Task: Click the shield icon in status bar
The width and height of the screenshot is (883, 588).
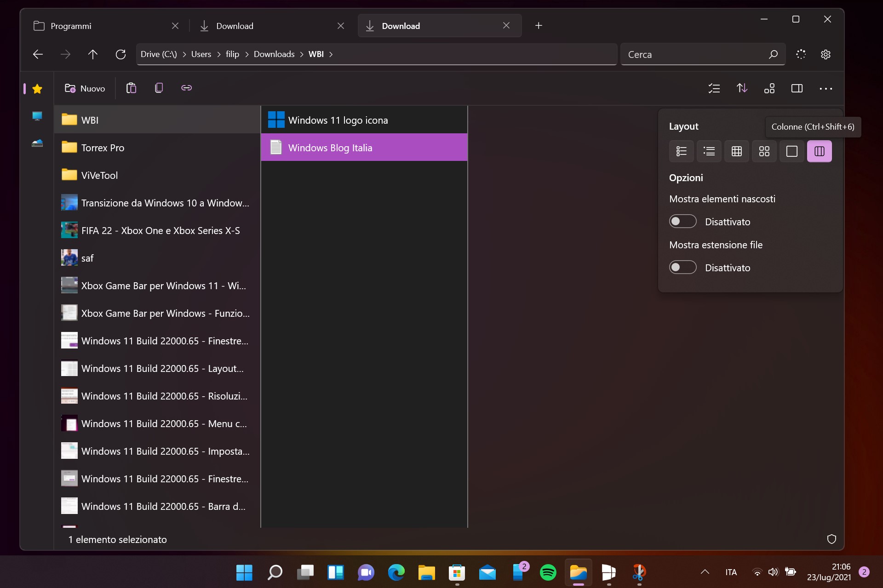Action: (831, 539)
